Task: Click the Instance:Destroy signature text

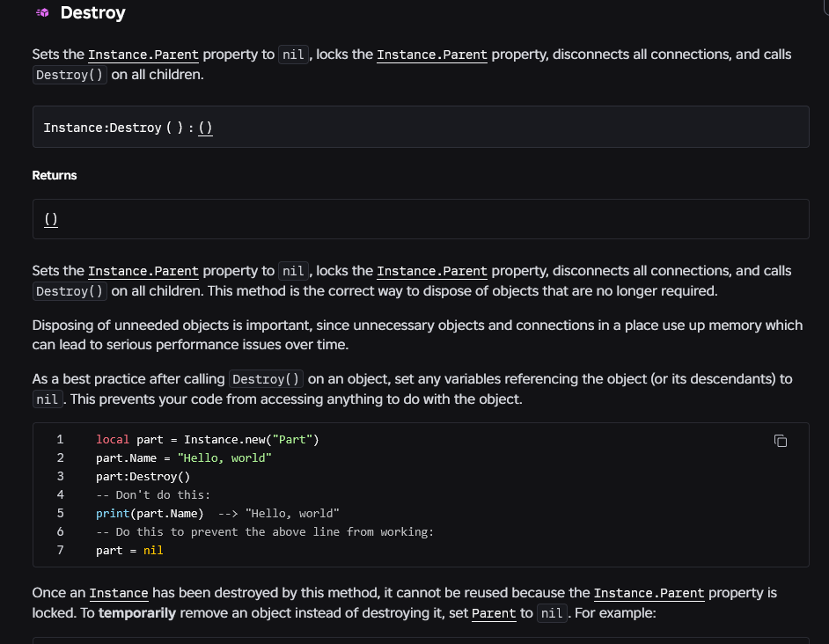Action: pyautogui.click(x=128, y=128)
